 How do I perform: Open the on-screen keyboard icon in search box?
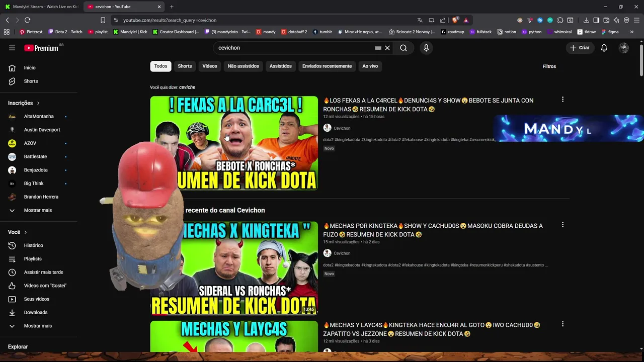378,48
